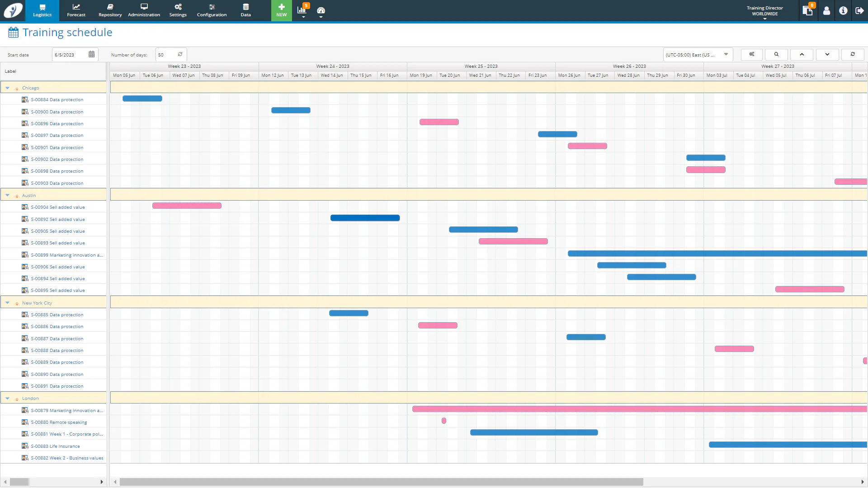Collapse the London group
The image size is (868, 488).
point(7,398)
